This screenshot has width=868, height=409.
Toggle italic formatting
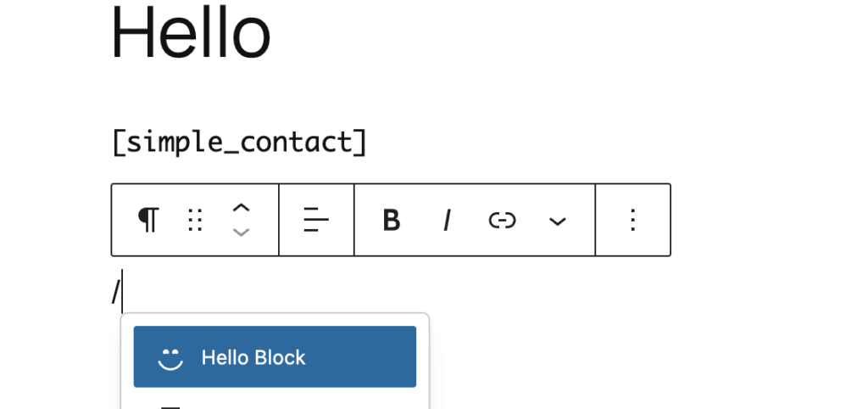tap(447, 220)
